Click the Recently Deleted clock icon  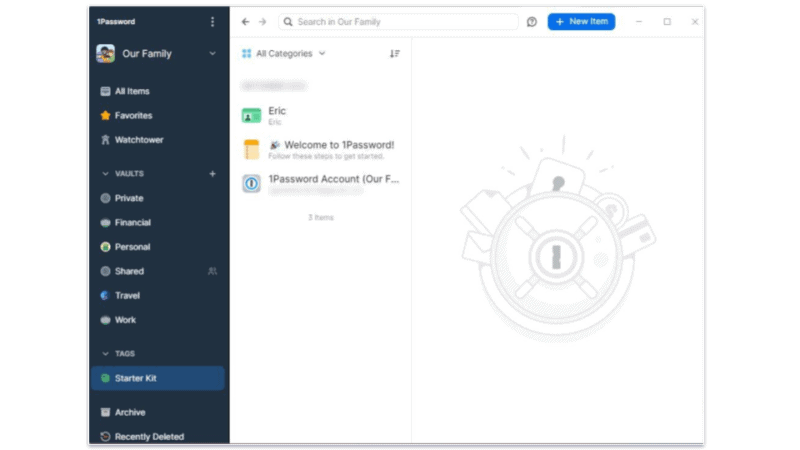(105, 437)
